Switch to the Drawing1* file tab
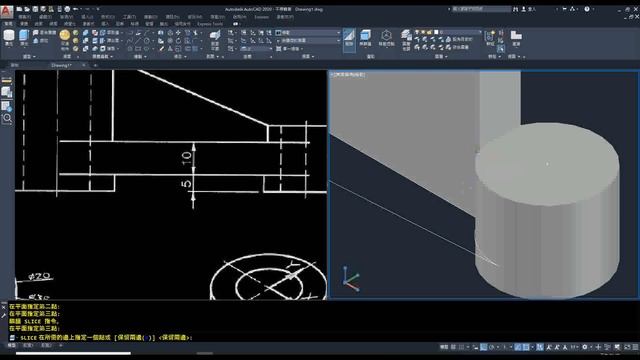 (x=61, y=65)
